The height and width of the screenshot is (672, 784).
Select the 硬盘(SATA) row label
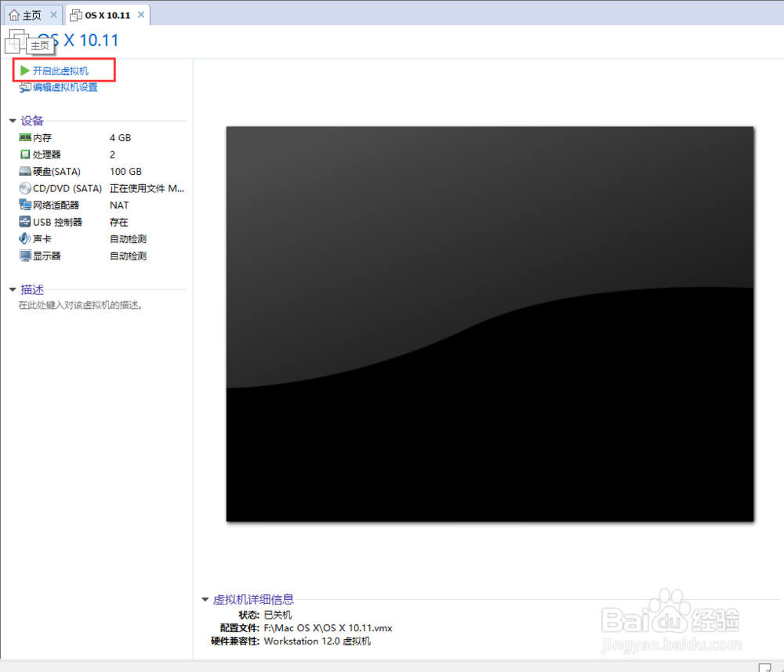click(56, 172)
